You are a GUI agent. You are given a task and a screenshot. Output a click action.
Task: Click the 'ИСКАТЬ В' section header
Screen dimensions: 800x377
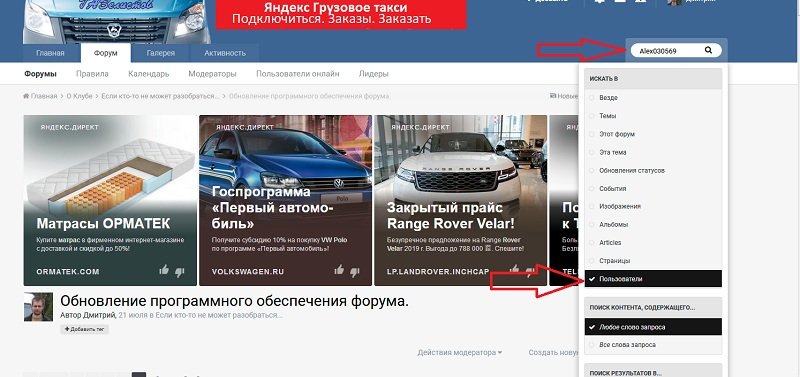(653, 79)
